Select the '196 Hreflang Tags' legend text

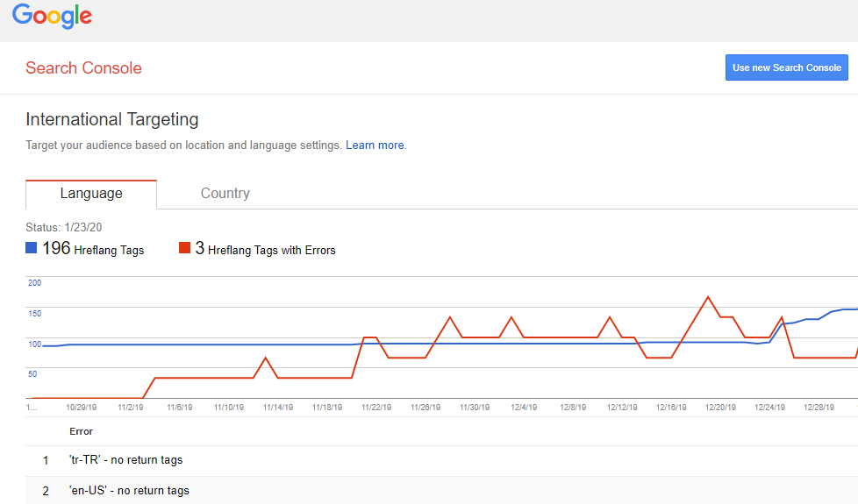coord(93,249)
